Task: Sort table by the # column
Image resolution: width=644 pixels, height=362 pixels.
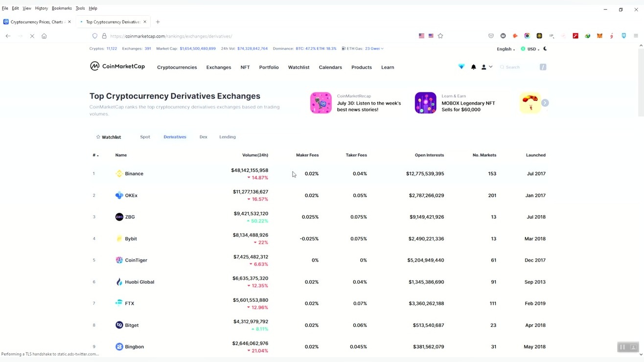Action: (95, 155)
